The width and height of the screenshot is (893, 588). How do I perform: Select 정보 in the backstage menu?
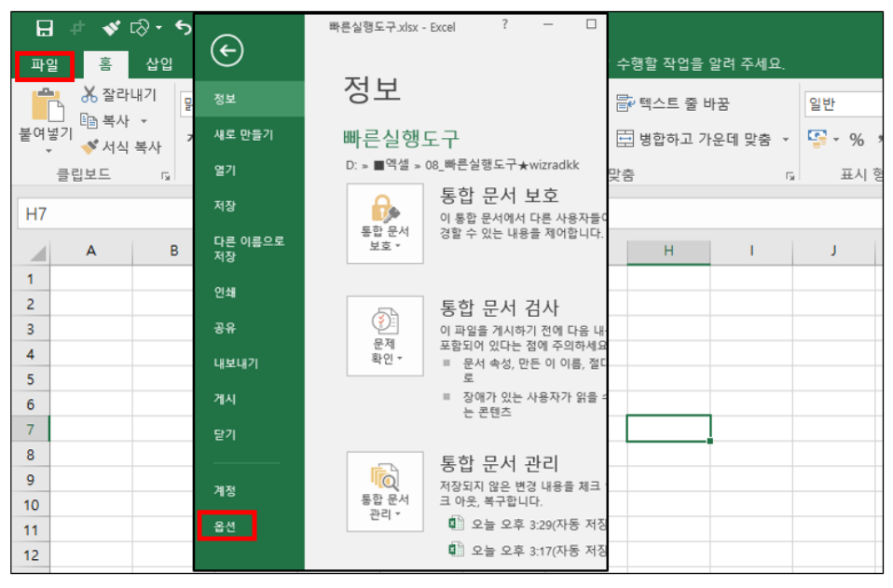click(x=249, y=99)
